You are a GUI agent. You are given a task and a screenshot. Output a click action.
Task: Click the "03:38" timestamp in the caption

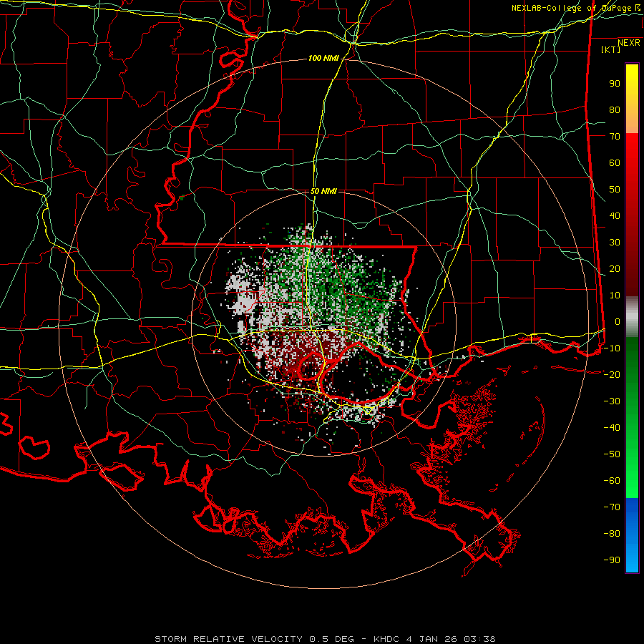coord(479,639)
